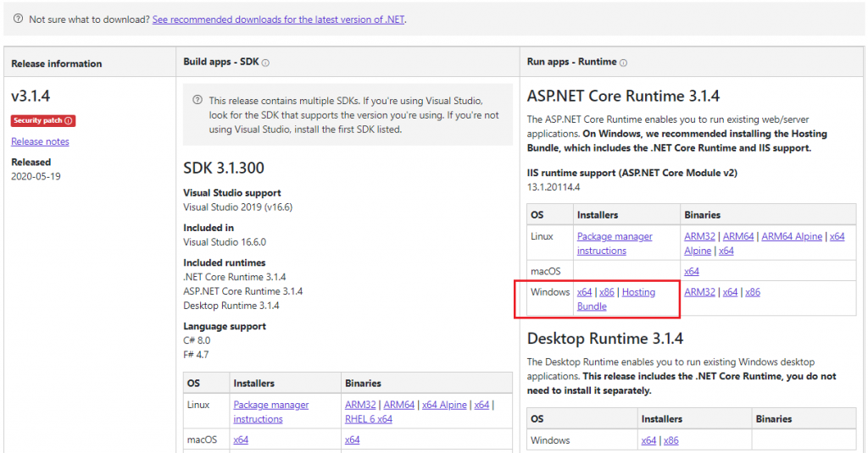Download SDK macOS x64 binary
Viewport: 868px width, 453px height.
[352, 439]
